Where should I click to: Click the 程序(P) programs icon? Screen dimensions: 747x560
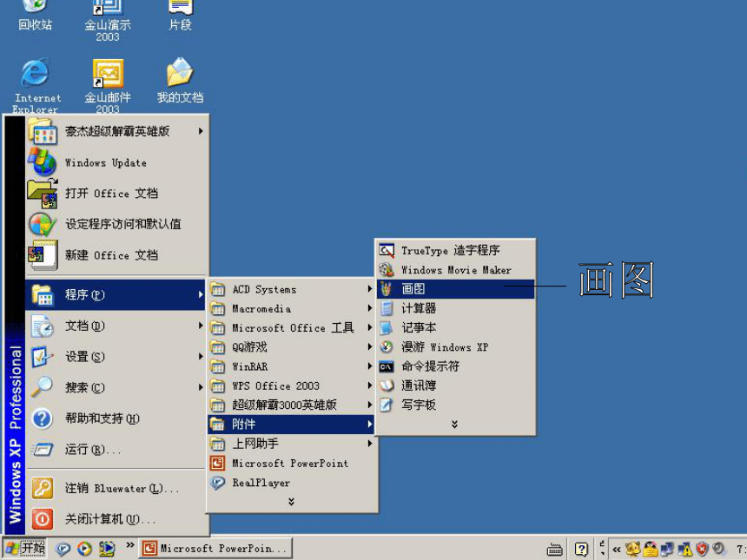pos(43,295)
